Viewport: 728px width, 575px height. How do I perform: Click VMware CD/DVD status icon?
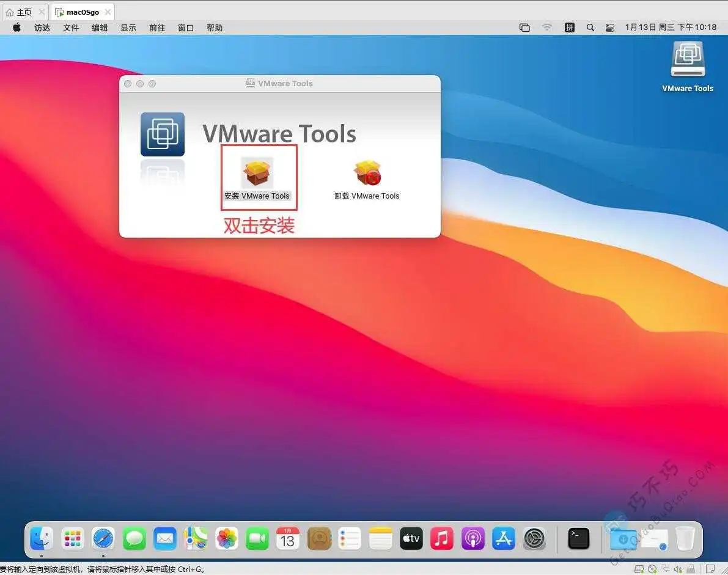point(652,569)
